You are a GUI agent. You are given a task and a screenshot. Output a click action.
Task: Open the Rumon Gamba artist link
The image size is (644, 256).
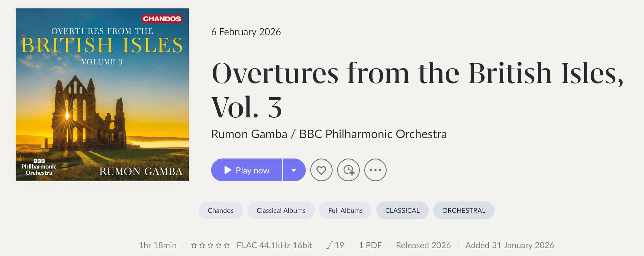coord(249,134)
